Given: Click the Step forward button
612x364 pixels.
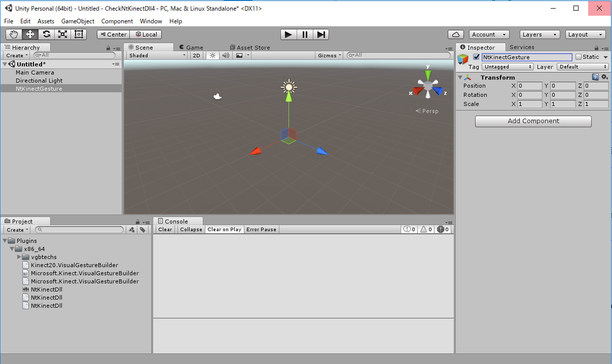Looking at the screenshot, I should (x=321, y=34).
